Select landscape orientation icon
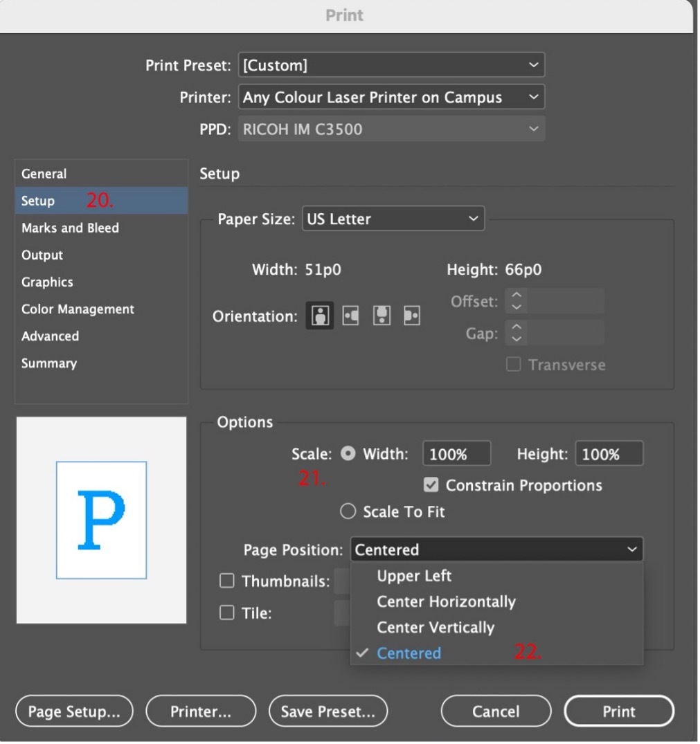Viewport: 700px width, 744px height. [351, 316]
